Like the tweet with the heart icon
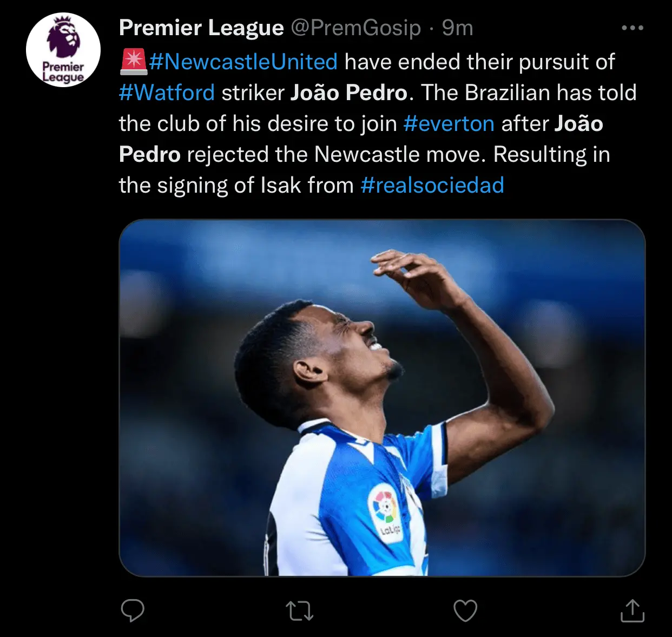Image resolution: width=672 pixels, height=637 pixels. tap(465, 611)
